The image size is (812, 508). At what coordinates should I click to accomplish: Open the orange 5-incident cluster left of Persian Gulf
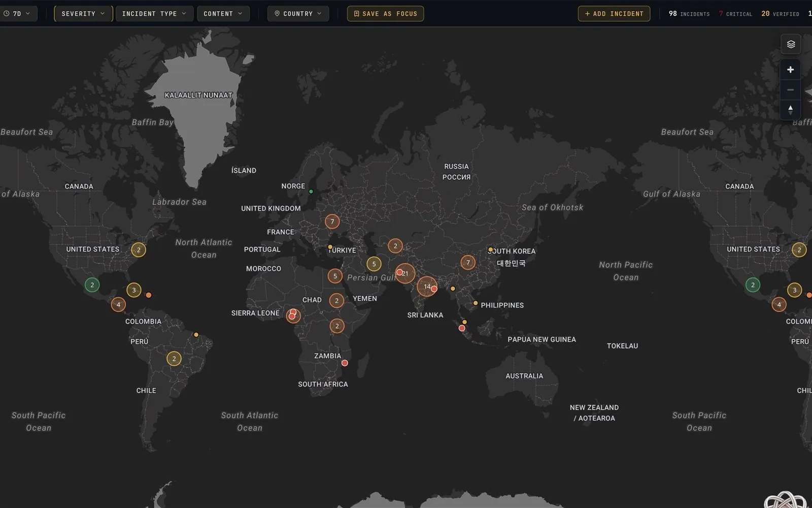click(x=335, y=276)
